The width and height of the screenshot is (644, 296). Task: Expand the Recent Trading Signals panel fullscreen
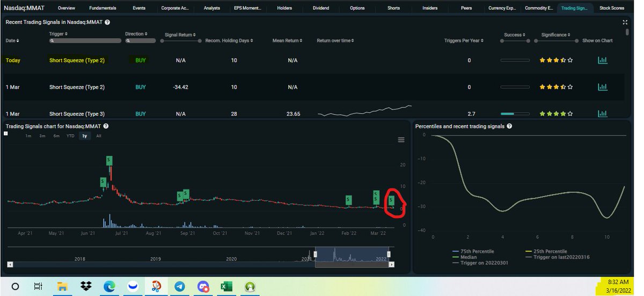(x=625, y=22)
